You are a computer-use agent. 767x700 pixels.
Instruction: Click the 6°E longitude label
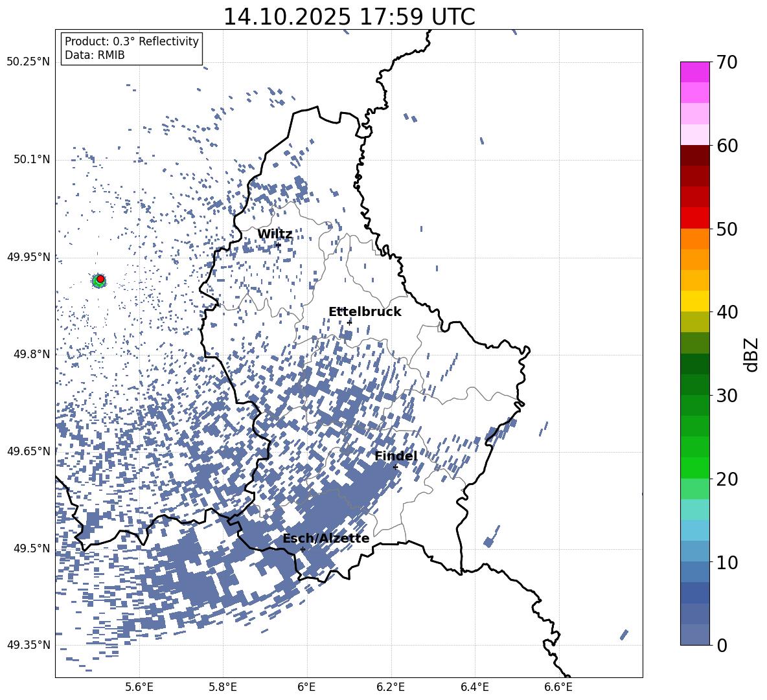(306, 687)
